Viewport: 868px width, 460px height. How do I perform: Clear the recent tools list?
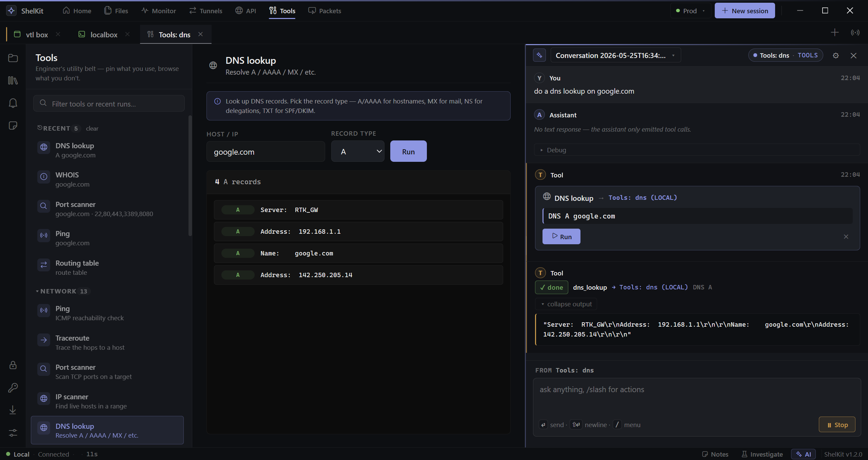pyautogui.click(x=92, y=129)
